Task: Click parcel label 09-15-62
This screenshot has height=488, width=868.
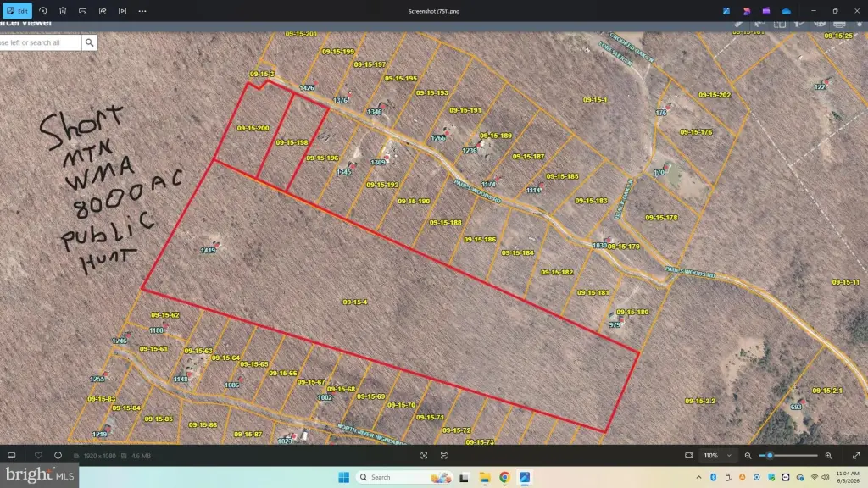Action: click(x=165, y=315)
